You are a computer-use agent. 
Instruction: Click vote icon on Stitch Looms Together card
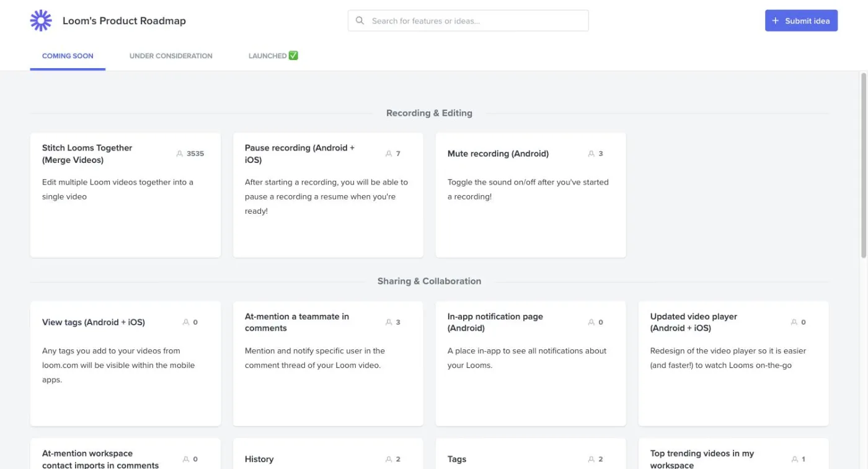(x=180, y=154)
